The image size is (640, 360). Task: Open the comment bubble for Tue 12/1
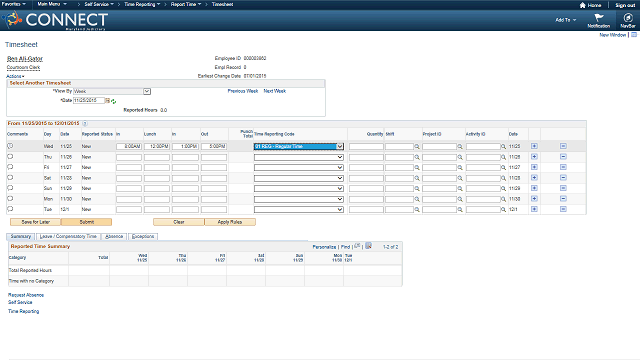(x=10, y=209)
